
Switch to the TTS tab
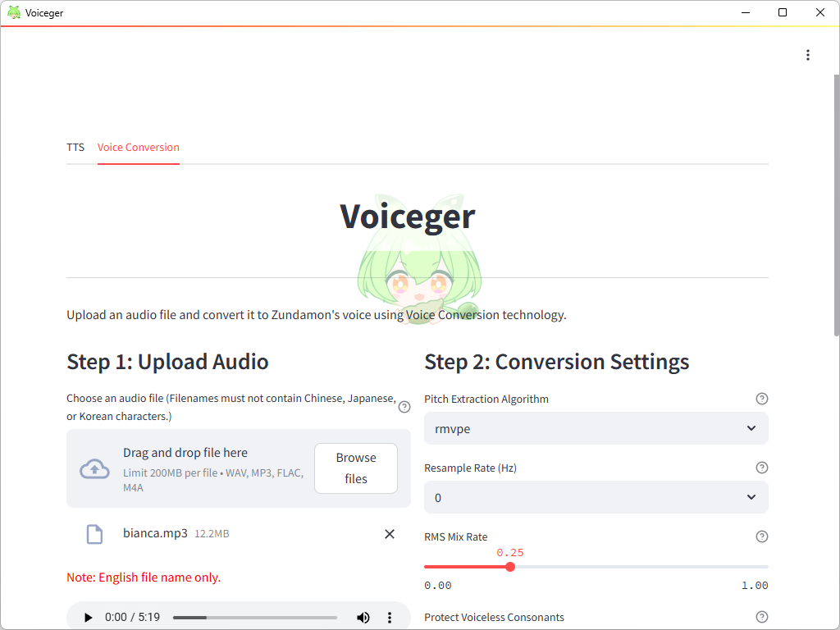pyautogui.click(x=75, y=148)
